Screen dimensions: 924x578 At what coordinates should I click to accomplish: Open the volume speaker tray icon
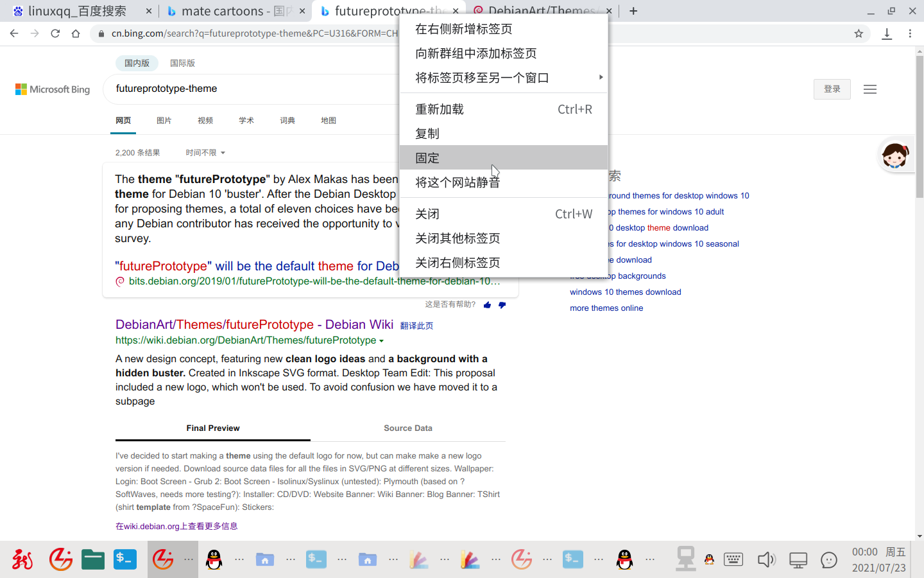coord(766,559)
